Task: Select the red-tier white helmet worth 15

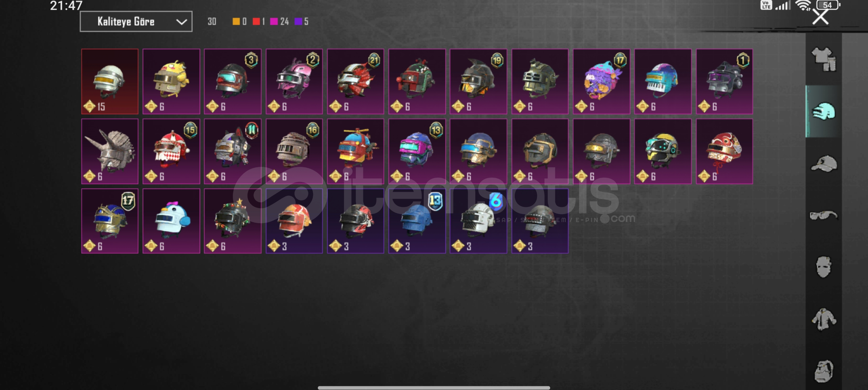Action: pos(110,82)
